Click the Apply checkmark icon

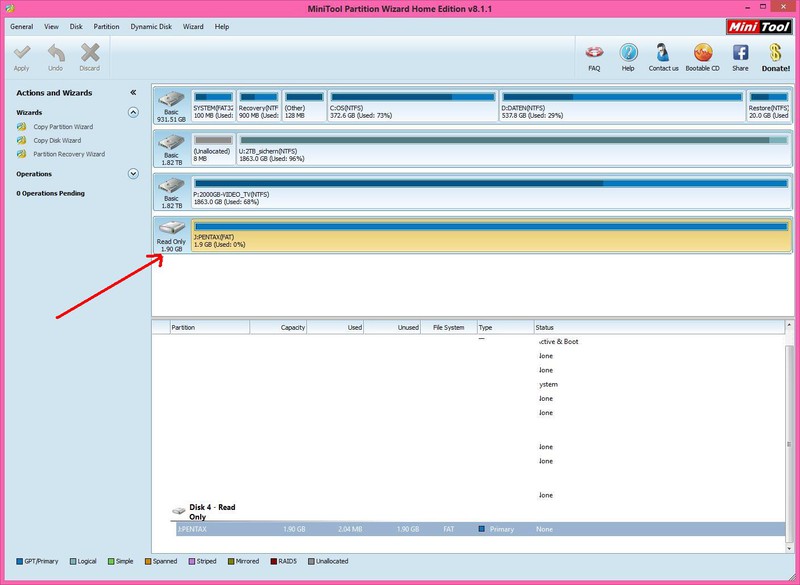pos(22,53)
